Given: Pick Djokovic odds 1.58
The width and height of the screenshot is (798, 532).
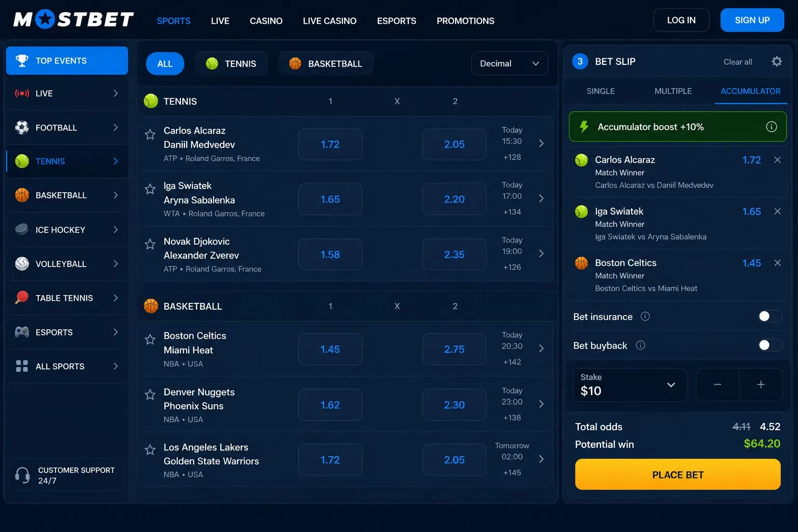Looking at the screenshot, I should point(330,255).
